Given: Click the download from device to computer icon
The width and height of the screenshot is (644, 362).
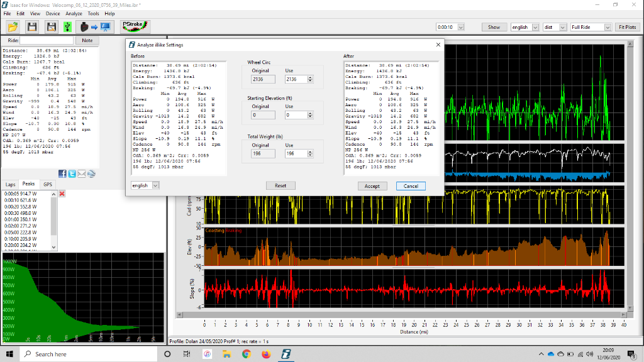Looking at the screenshot, I should (94, 27).
